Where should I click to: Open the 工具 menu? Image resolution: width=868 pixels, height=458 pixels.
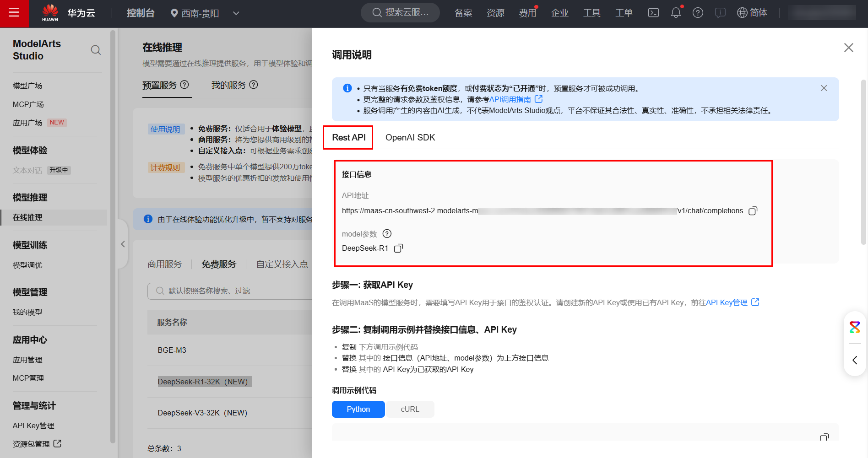[591, 13]
